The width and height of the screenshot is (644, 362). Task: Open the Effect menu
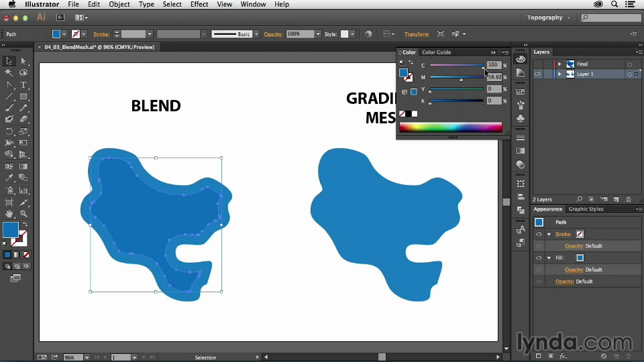click(199, 4)
